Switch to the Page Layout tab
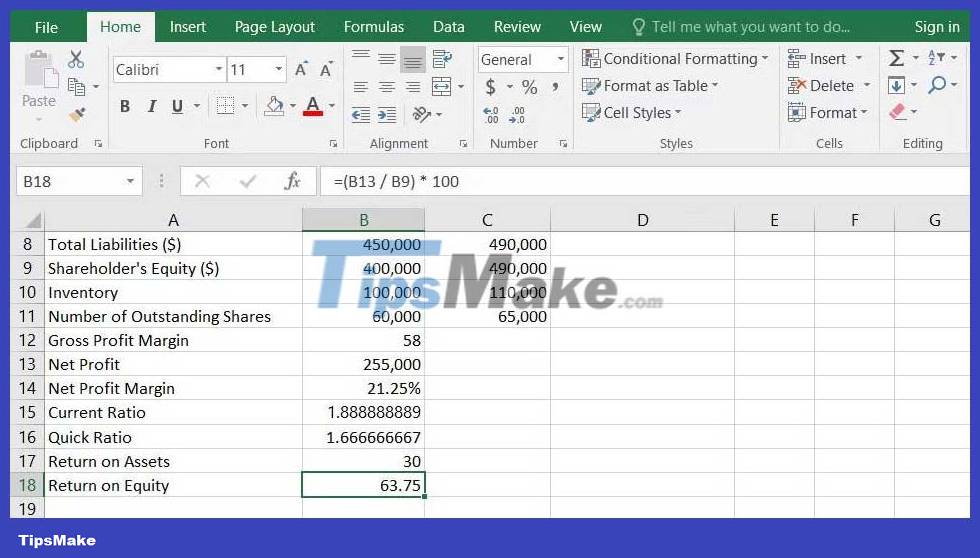This screenshot has width=980, height=558. click(274, 27)
